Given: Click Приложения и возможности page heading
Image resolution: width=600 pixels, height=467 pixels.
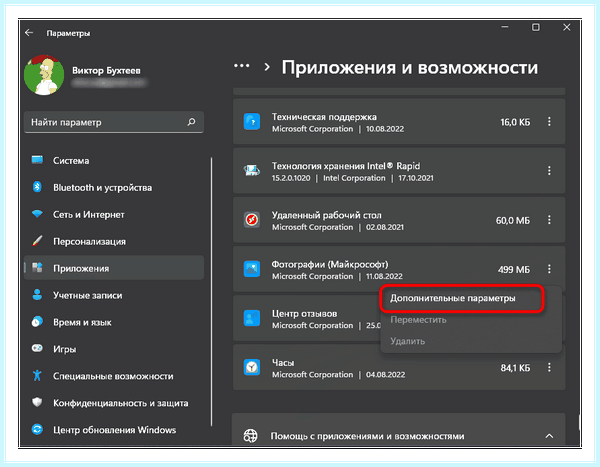Looking at the screenshot, I should point(410,68).
